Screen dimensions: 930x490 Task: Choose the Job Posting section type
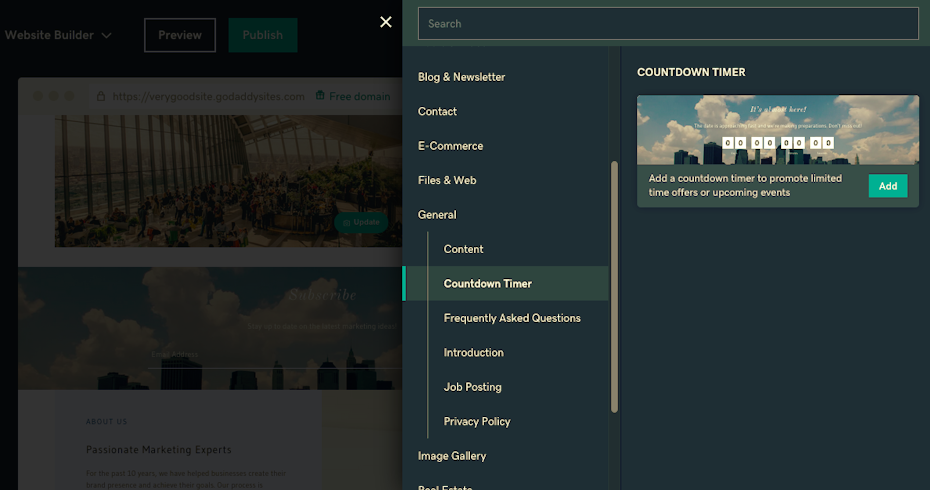pos(472,387)
